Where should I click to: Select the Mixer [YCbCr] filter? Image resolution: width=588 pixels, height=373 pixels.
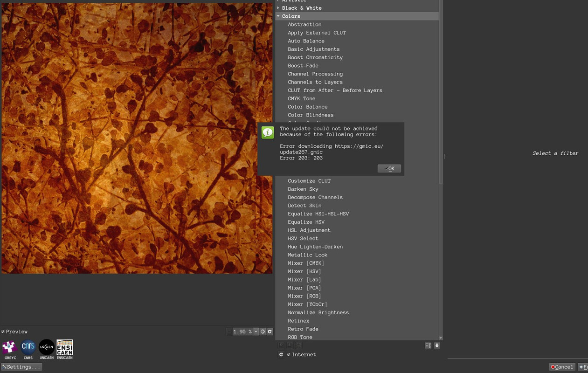307,304
